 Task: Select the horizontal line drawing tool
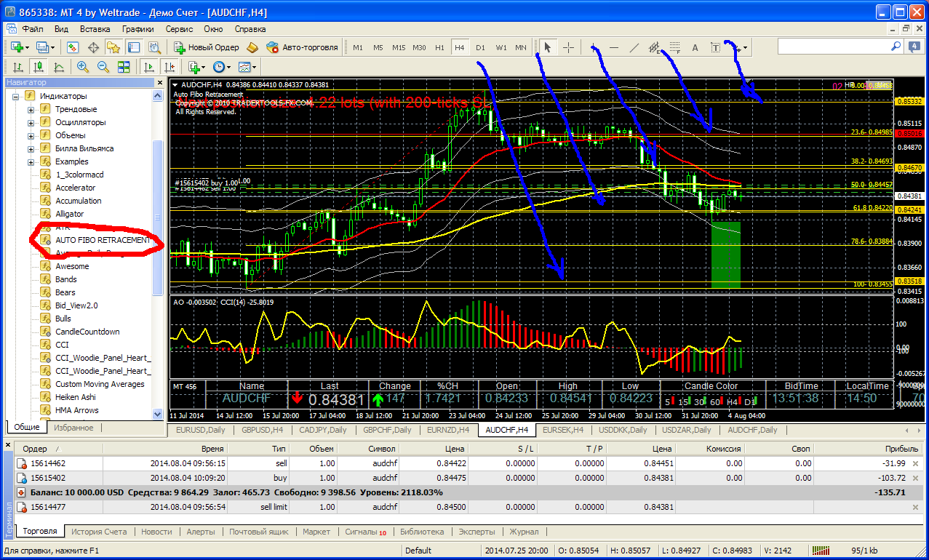(614, 47)
